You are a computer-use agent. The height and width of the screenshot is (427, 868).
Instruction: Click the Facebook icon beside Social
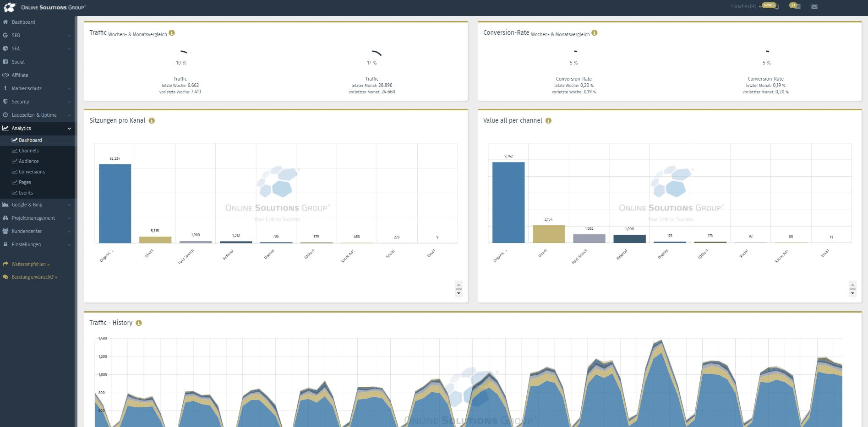click(5, 62)
